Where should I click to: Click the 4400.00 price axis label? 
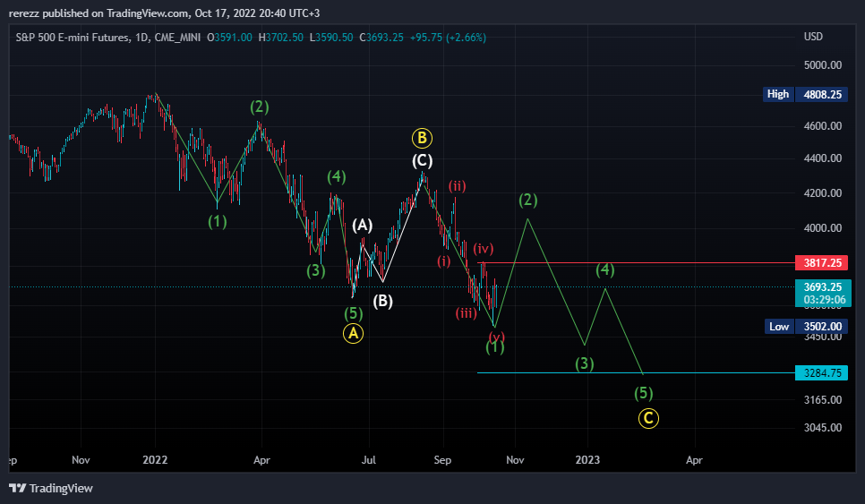823,158
